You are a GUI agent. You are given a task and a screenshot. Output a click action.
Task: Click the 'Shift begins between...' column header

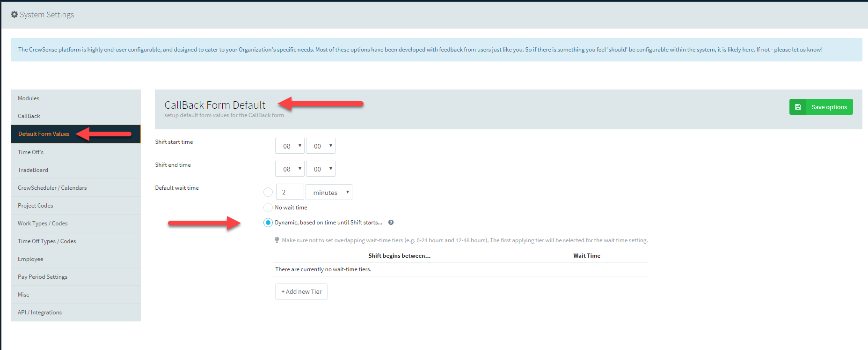point(399,256)
